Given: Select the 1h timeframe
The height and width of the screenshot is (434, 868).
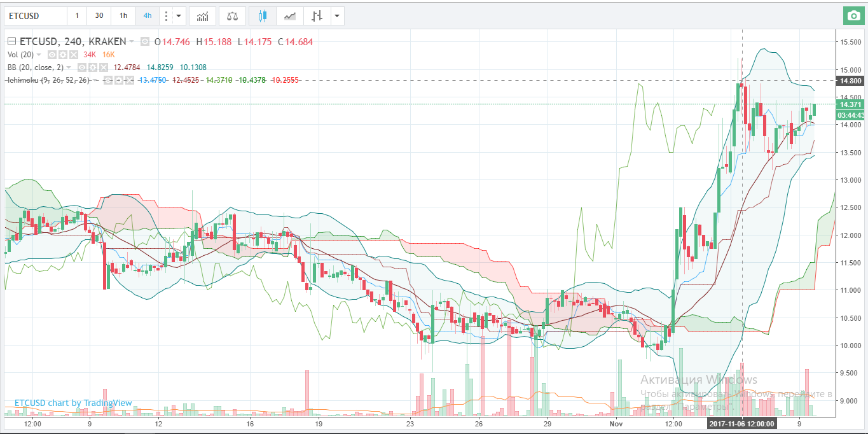Looking at the screenshot, I should (x=123, y=16).
